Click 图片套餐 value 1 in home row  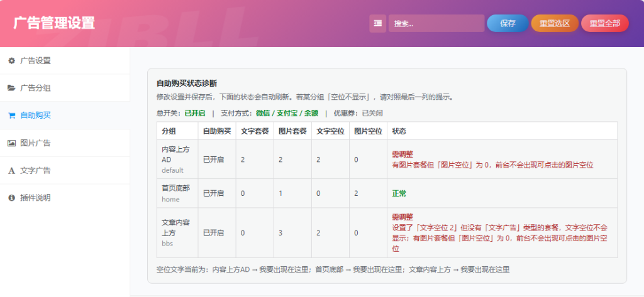[x=280, y=193]
